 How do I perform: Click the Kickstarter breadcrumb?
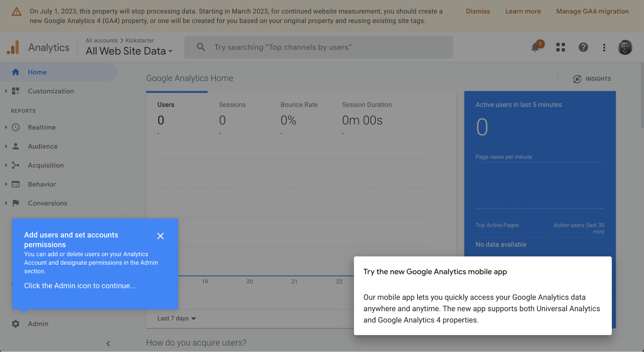(x=140, y=40)
